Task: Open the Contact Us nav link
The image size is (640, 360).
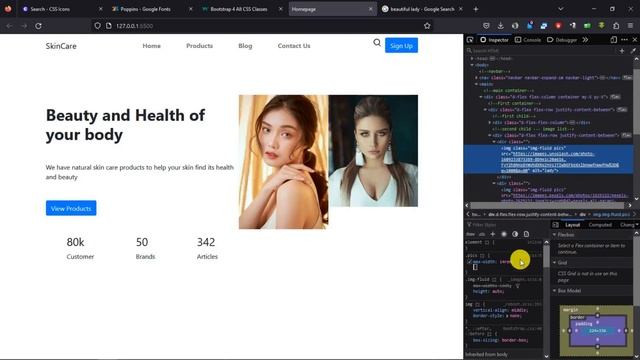Action: (294, 46)
